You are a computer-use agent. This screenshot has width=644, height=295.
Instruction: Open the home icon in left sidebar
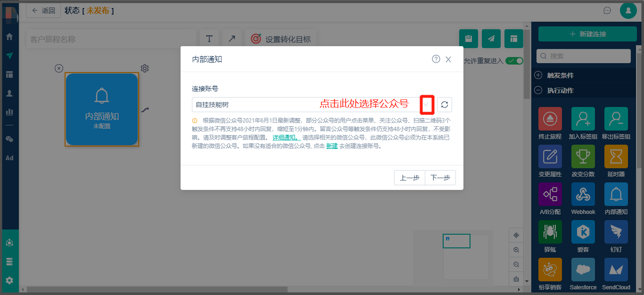pos(9,36)
